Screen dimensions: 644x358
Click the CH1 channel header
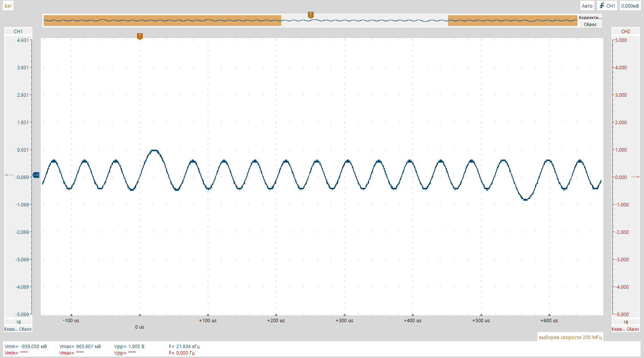click(x=18, y=31)
